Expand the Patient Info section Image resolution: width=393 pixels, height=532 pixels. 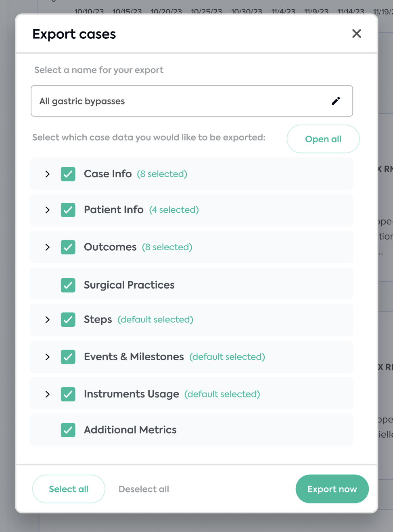click(48, 210)
